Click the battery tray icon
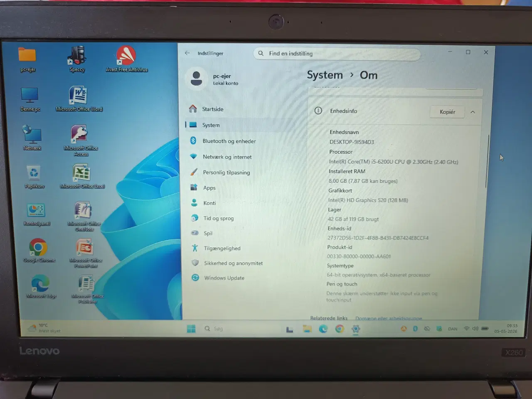This screenshot has height=399, width=532. pos(485,328)
